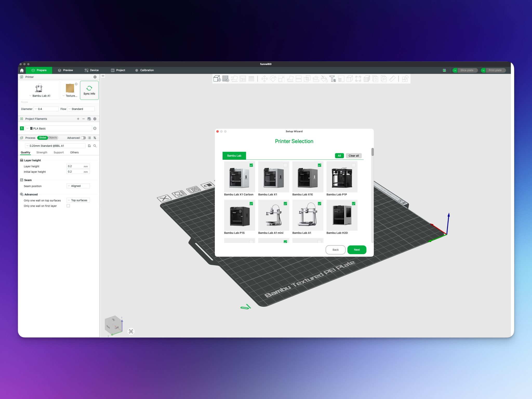Click the Layer height input field

(x=76, y=166)
